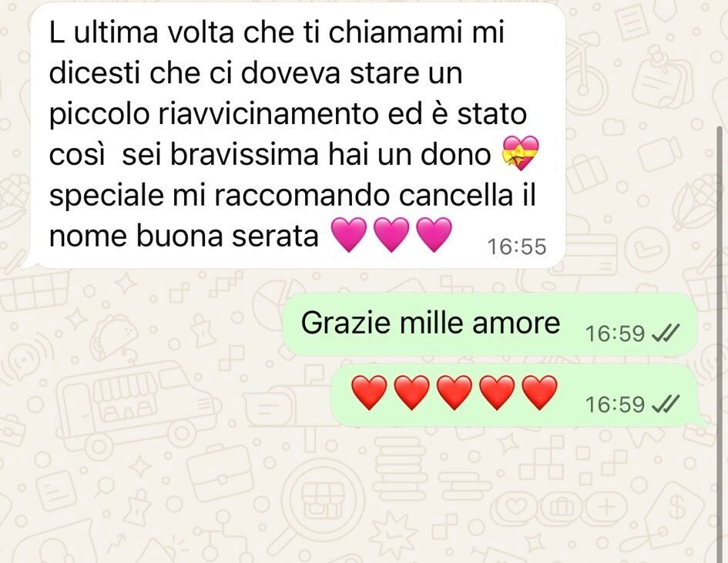This screenshot has height=563, width=728.
Task: Select the long received message bubble
Action: (x=297, y=136)
